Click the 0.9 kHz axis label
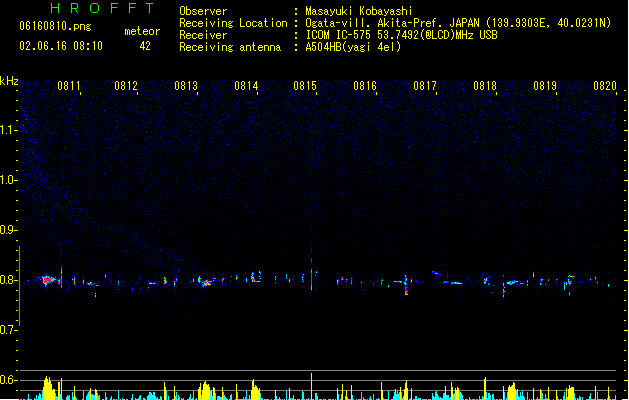The height and width of the screenshot is (400, 629). [8, 230]
